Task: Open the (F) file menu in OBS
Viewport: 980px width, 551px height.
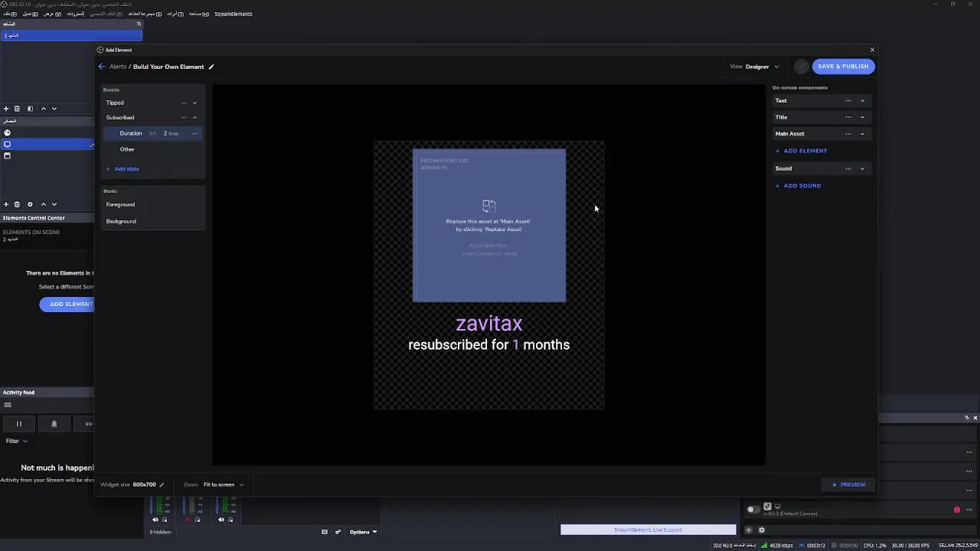Action: 9,14
